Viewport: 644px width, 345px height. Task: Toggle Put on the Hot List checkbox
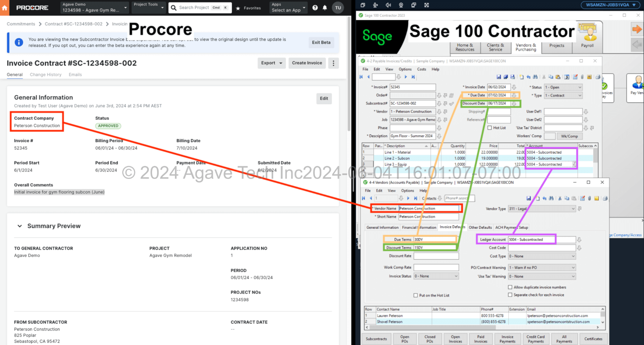416,295
